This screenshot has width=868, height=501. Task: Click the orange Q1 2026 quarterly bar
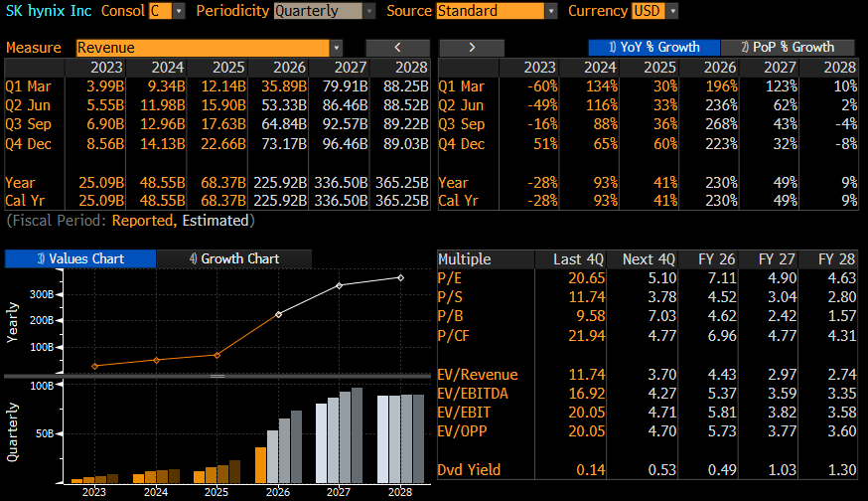click(x=261, y=465)
